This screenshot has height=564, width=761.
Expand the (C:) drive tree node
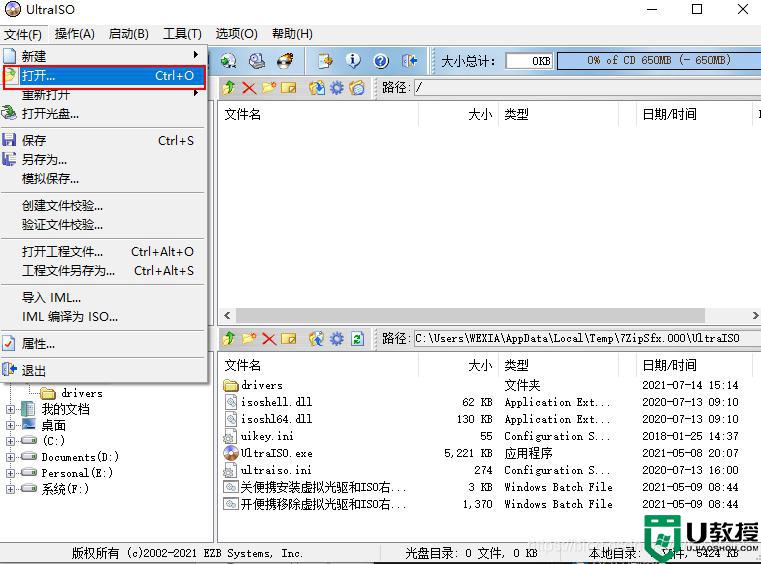tap(10, 441)
